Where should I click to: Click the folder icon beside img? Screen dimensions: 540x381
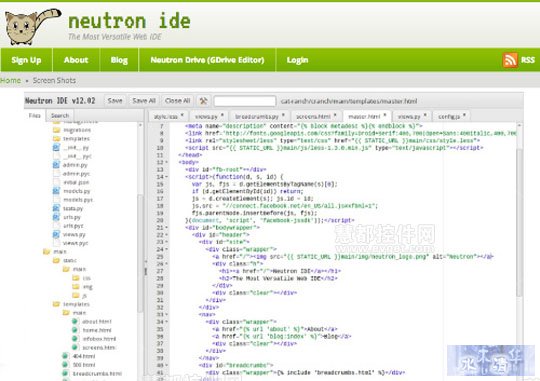tap(76, 287)
